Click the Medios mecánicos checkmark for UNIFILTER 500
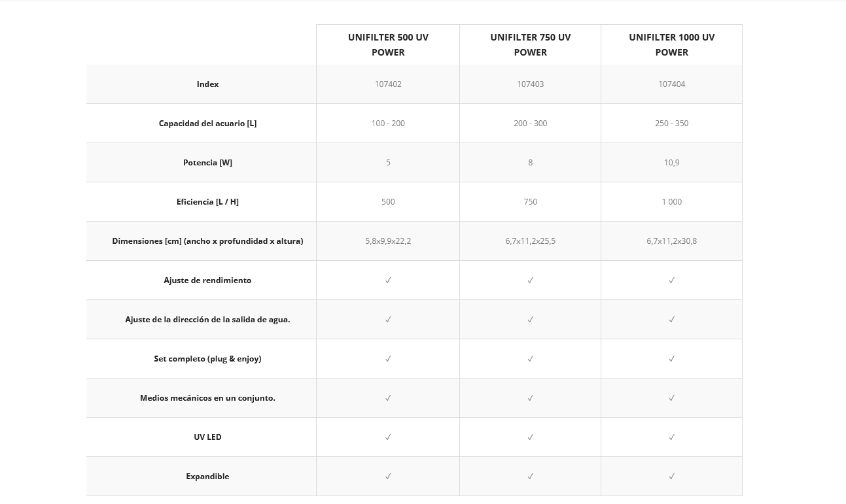 388,398
